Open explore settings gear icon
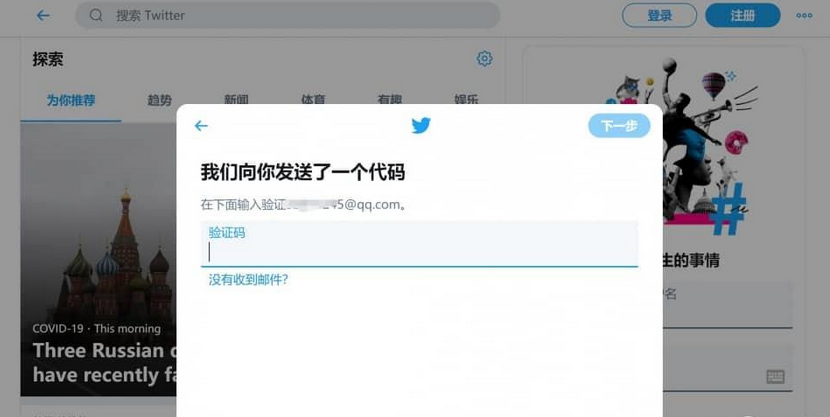This screenshot has width=830, height=417. click(484, 59)
